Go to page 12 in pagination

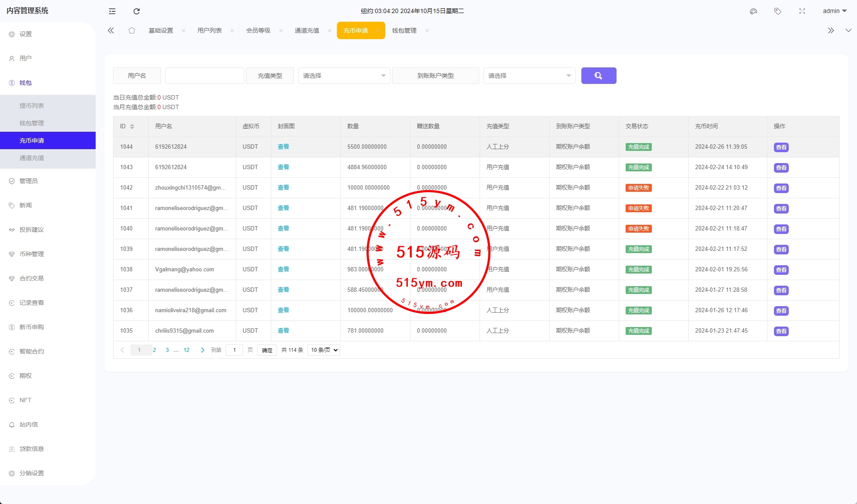pos(187,350)
